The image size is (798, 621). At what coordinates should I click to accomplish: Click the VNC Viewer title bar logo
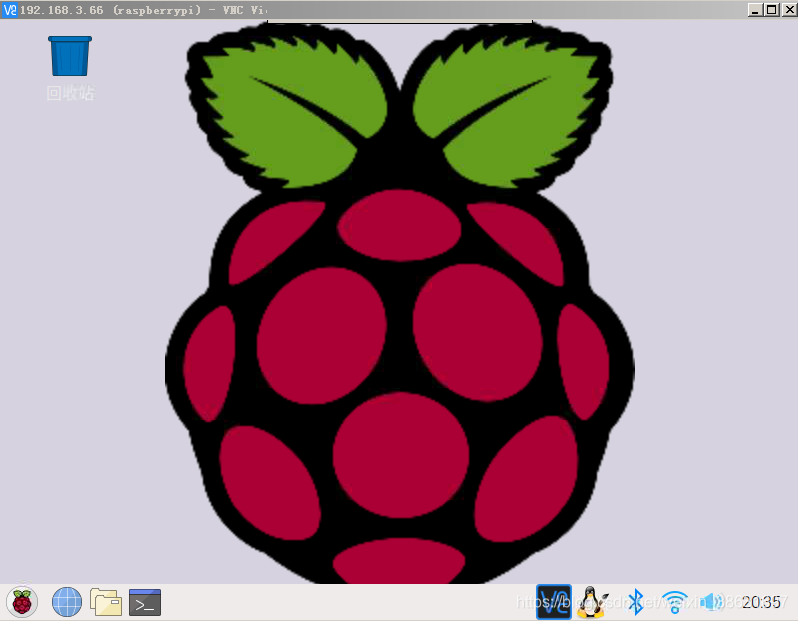(9, 10)
